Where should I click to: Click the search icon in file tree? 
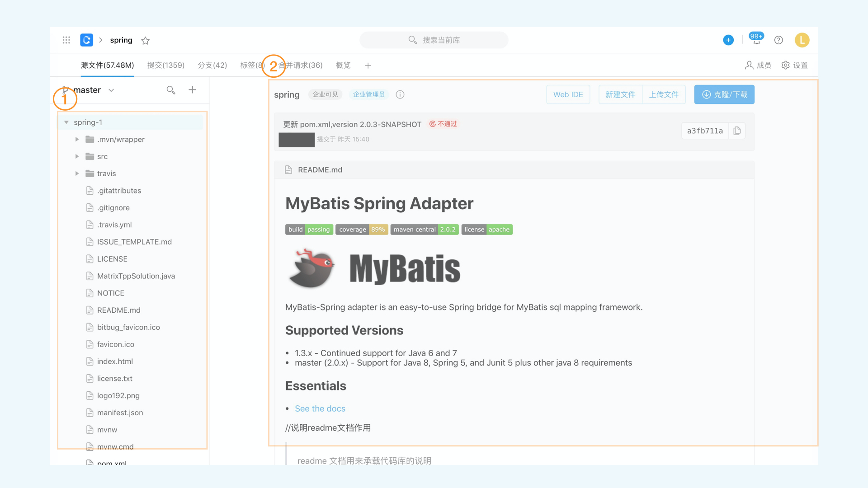pos(171,90)
